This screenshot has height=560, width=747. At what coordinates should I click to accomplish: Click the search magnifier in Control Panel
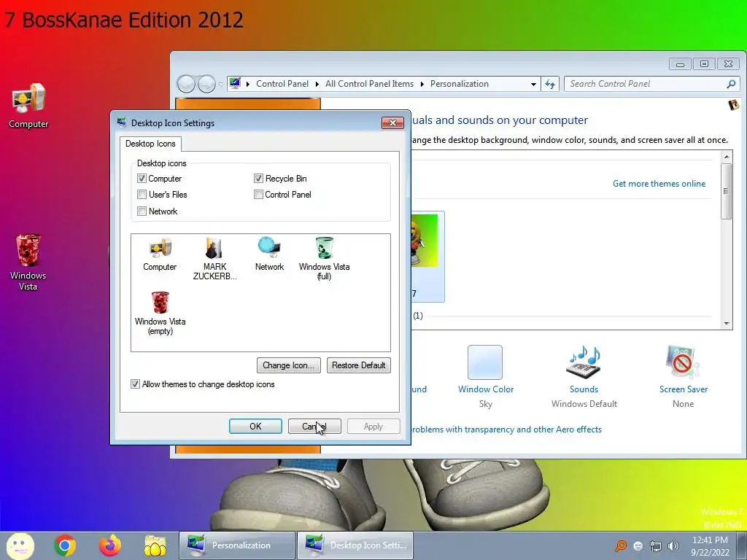(x=731, y=84)
